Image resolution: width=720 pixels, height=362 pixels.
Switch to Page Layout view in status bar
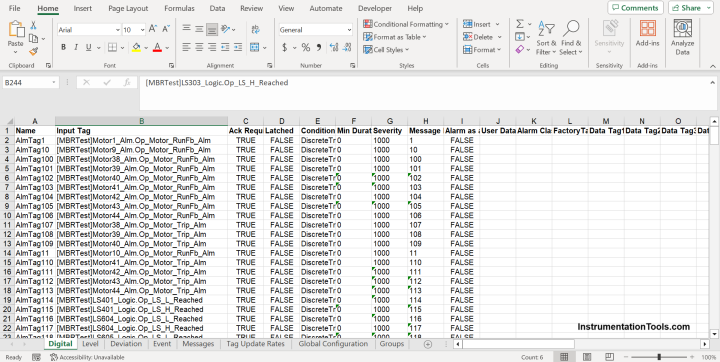click(x=587, y=357)
